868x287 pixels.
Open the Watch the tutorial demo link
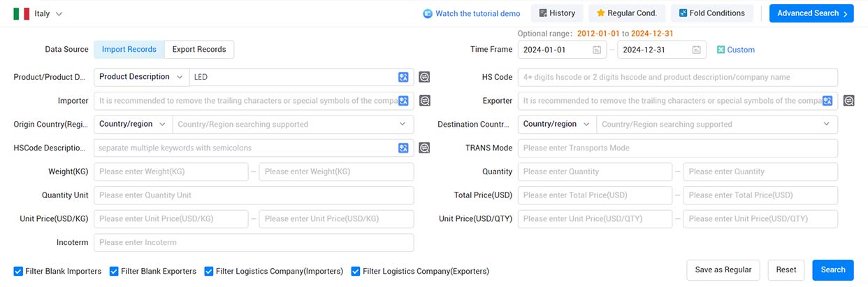[471, 13]
